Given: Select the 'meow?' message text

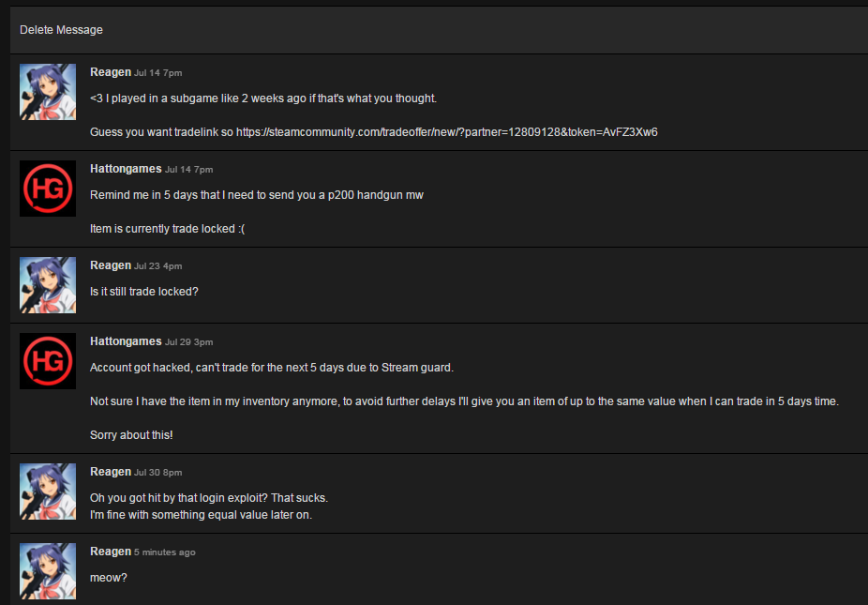Looking at the screenshot, I should coord(109,577).
